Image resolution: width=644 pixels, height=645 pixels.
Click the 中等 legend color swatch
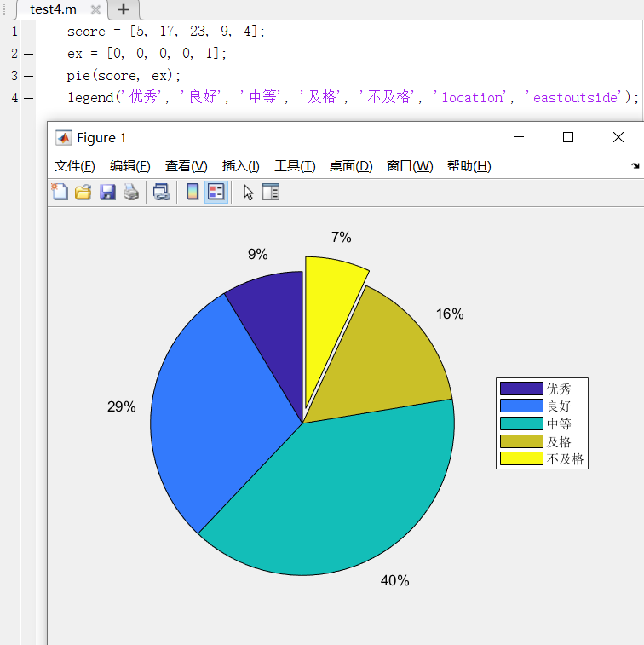click(521, 423)
